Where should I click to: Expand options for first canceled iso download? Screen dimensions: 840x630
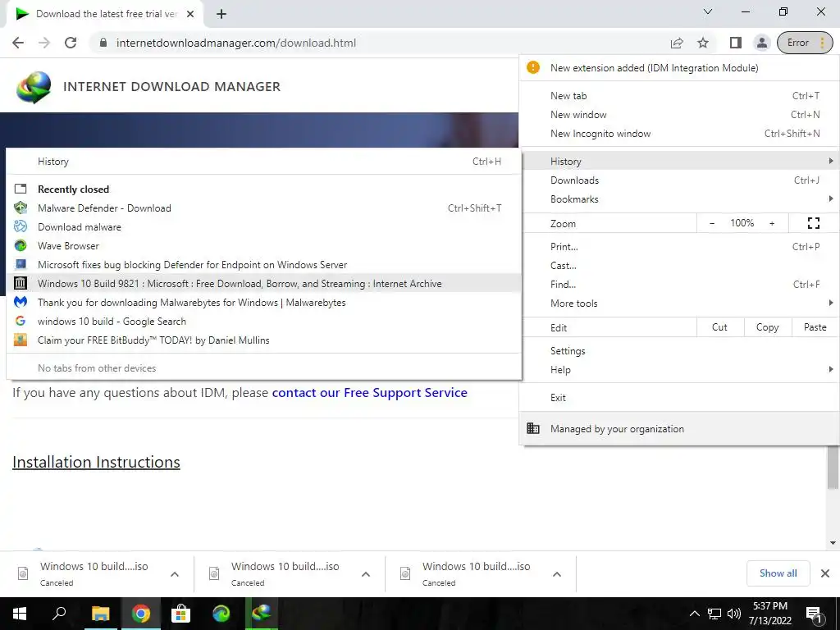pyautogui.click(x=175, y=574)
